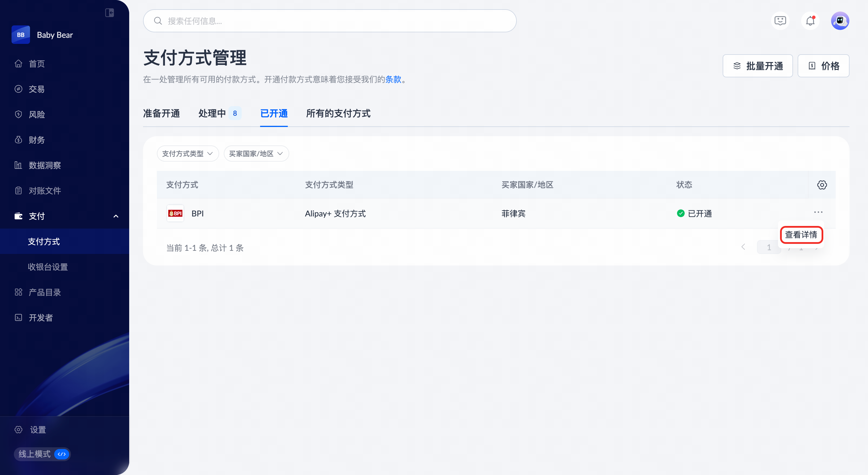
Task: Open 收银台设置 in the sidebar
Action: (x=48, y=267)
